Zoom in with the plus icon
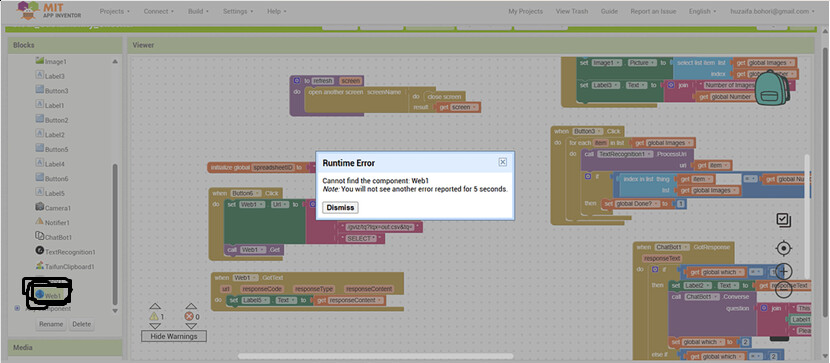The image size is (830, 363). (783, 272)
